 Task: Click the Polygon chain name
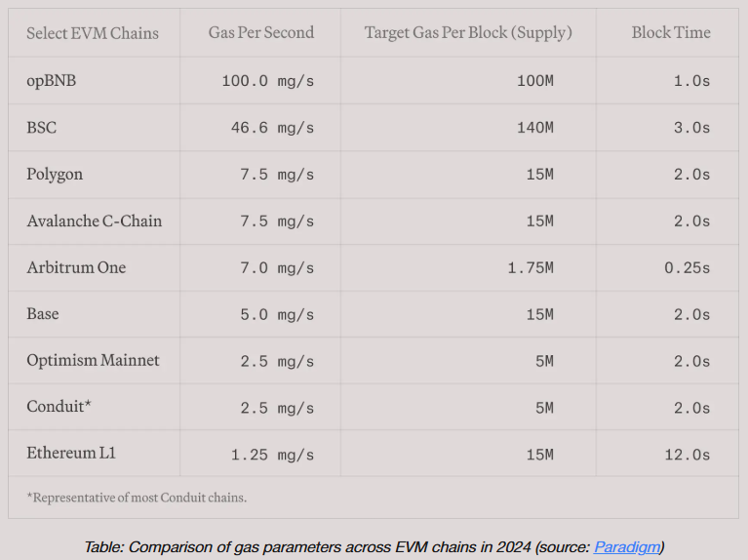click(x=55, y=175)
